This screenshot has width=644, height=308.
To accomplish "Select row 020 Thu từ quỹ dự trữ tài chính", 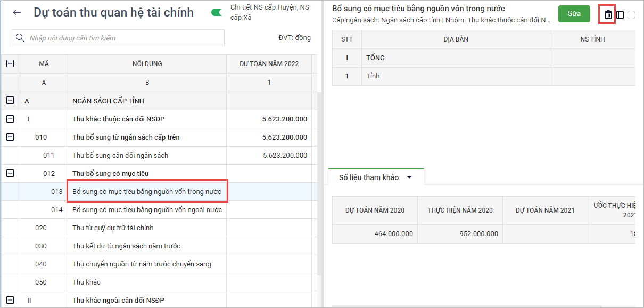I will coord(113,228).
